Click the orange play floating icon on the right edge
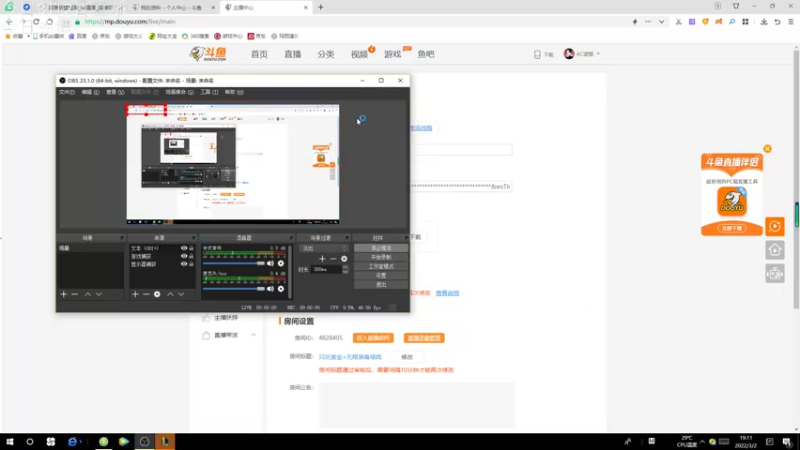The height and width of the screenshot is (450, 800). click(775, 226)
